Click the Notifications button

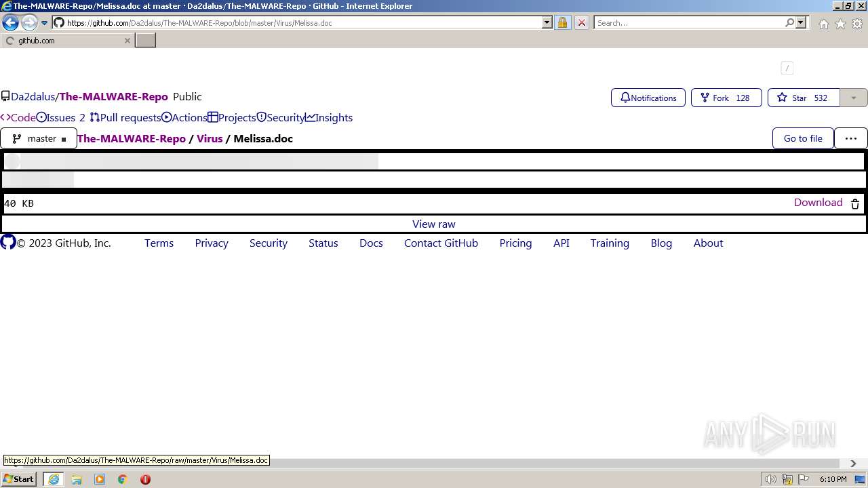(648, 98)
